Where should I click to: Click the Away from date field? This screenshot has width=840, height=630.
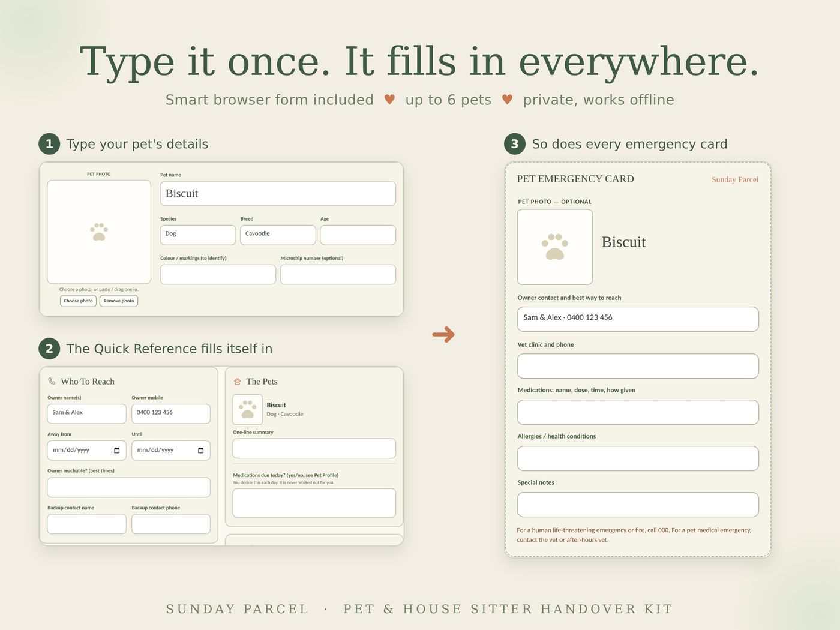click(87, 451)
